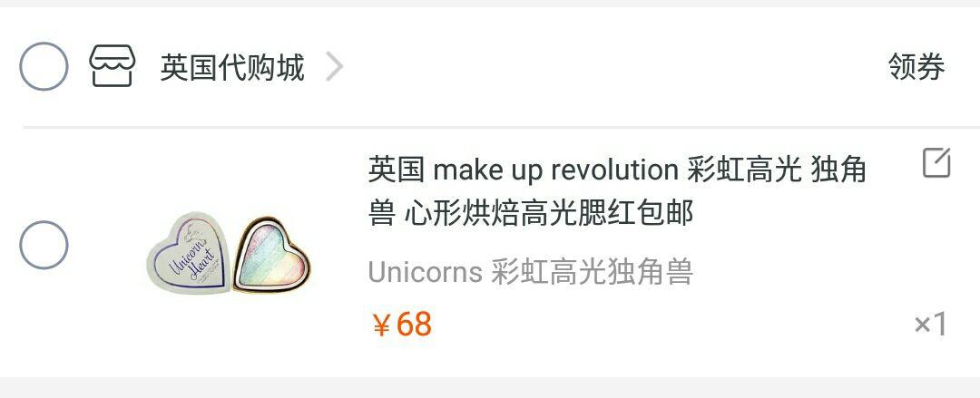The width and height of the screenshot is (980, 398).
Task: Click title line 心形烘焙高光腮红包邮
Action: click(549, 214)
